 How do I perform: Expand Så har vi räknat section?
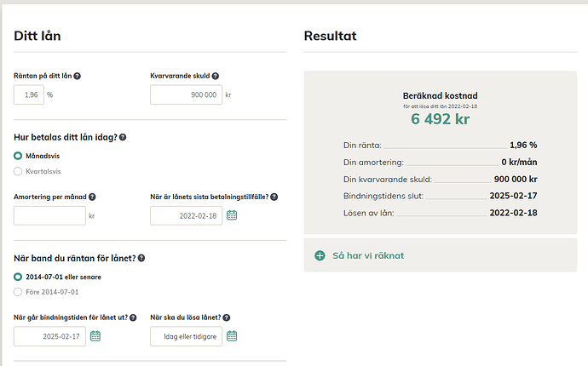(x=320, y=255)
